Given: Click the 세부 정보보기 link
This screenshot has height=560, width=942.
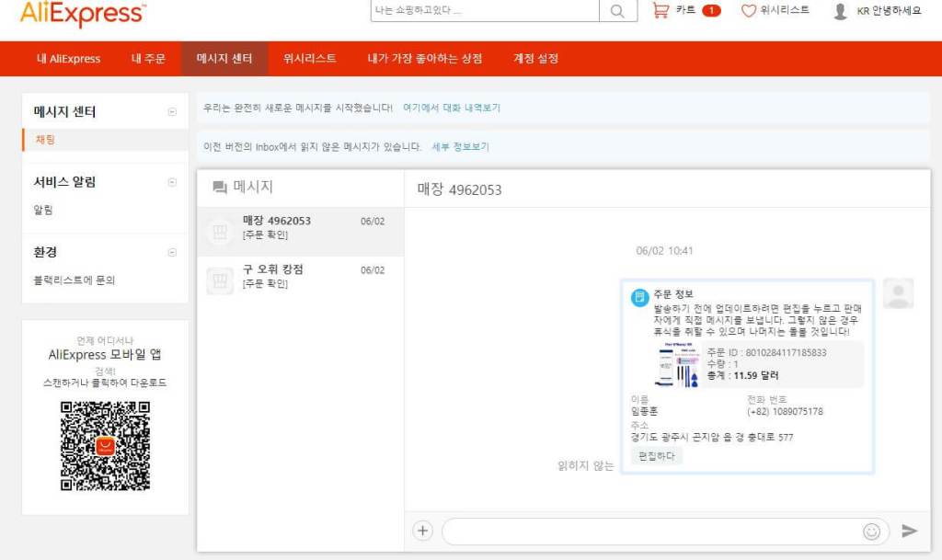Looking at the screenshot, I should tap(461, 147).
